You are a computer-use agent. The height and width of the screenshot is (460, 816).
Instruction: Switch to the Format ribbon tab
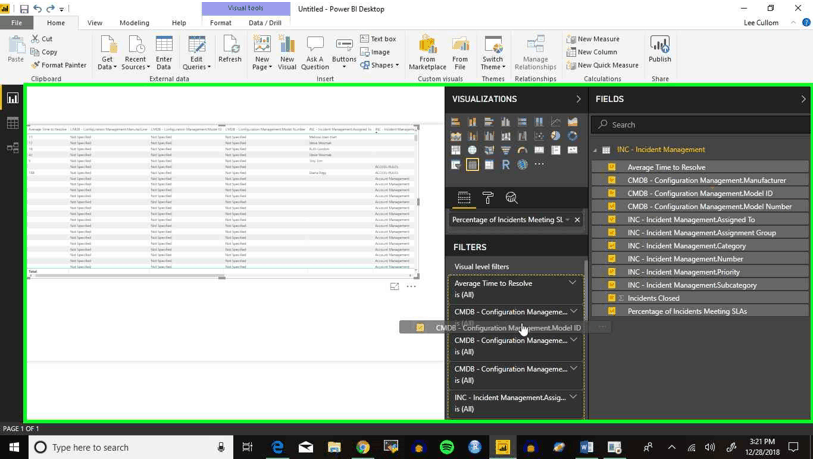(x=221, y=23)
